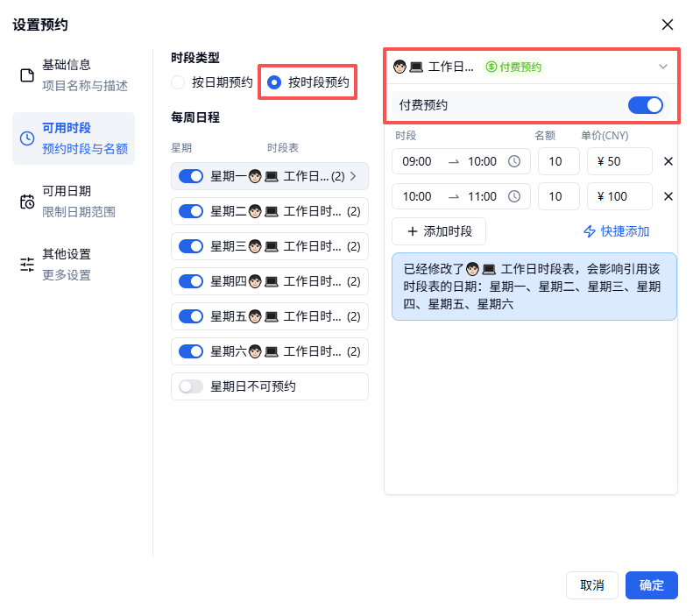The image size is (693, 616).
Task: Close the 设置预约 dialog with X
Action: (x=668, y=25)
